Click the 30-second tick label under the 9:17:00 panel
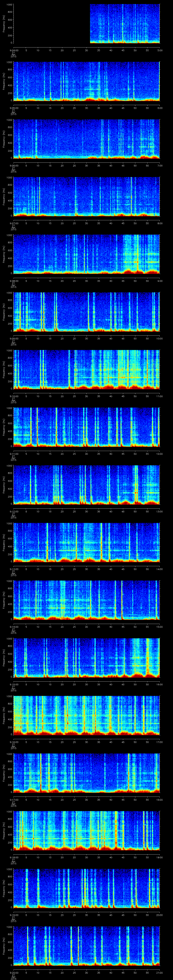 click(87, 799)
